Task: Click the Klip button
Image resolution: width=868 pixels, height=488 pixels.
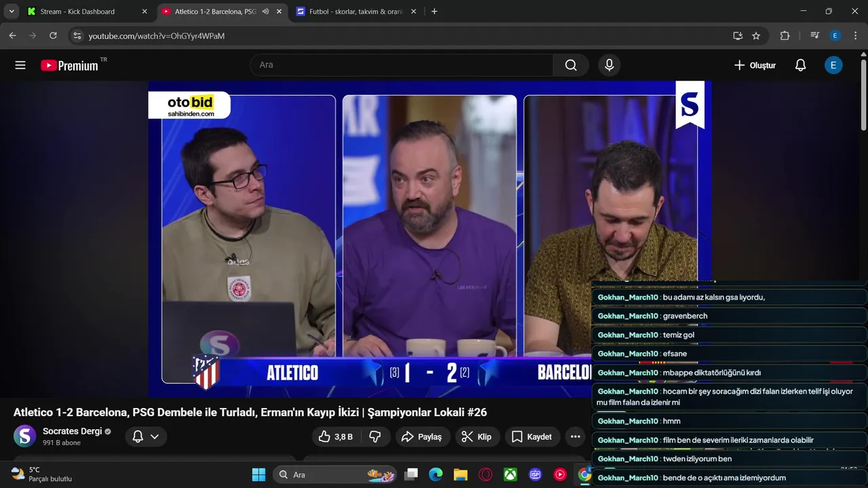Action: [x=476, y=436]
